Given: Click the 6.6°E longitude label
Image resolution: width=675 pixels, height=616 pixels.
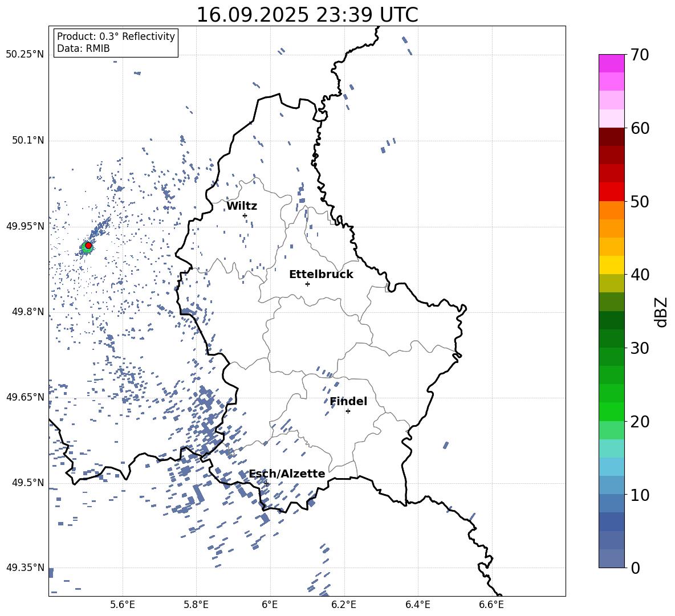Looking at the screenshot, I should 491,605.
